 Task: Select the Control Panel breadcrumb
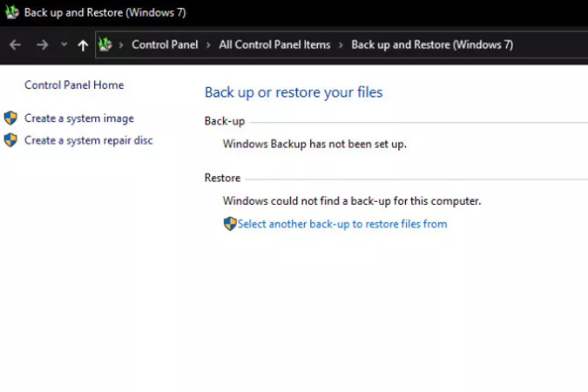point(165,44)
